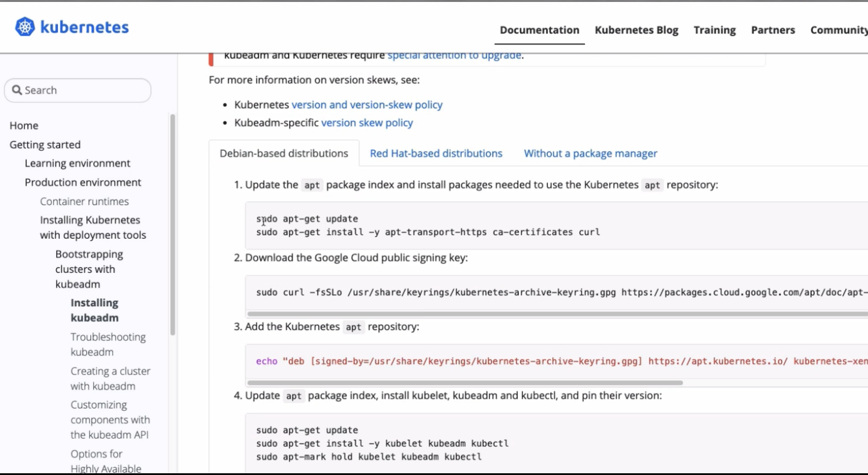
Task: Open Installing Kubernetes with deployment tools
Action: pos(93,227)
